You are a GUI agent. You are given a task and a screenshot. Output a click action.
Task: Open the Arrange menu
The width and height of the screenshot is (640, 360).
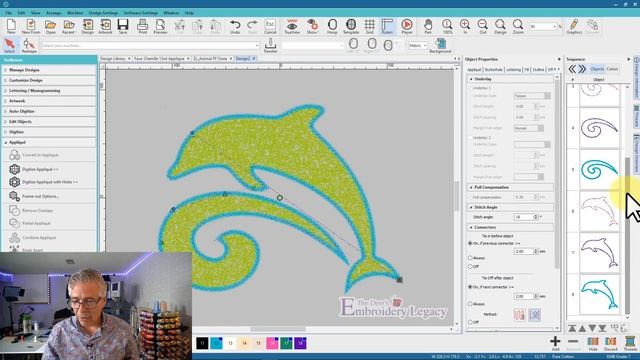pos(53,13)
